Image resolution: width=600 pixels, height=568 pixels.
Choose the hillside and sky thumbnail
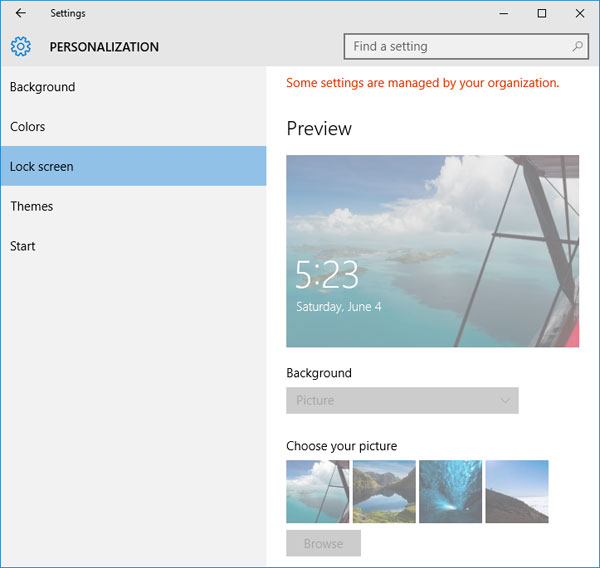click(517, 491)
